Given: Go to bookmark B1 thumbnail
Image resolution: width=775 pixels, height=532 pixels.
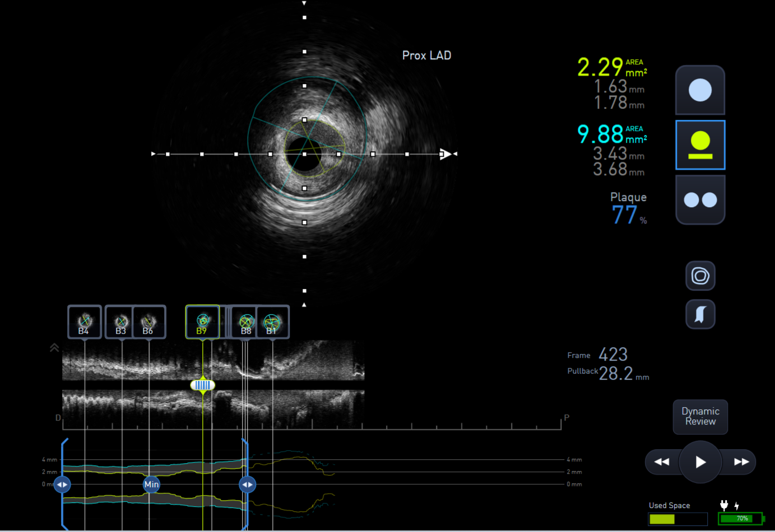Looking at the screenshot, I should pos(272,322).
